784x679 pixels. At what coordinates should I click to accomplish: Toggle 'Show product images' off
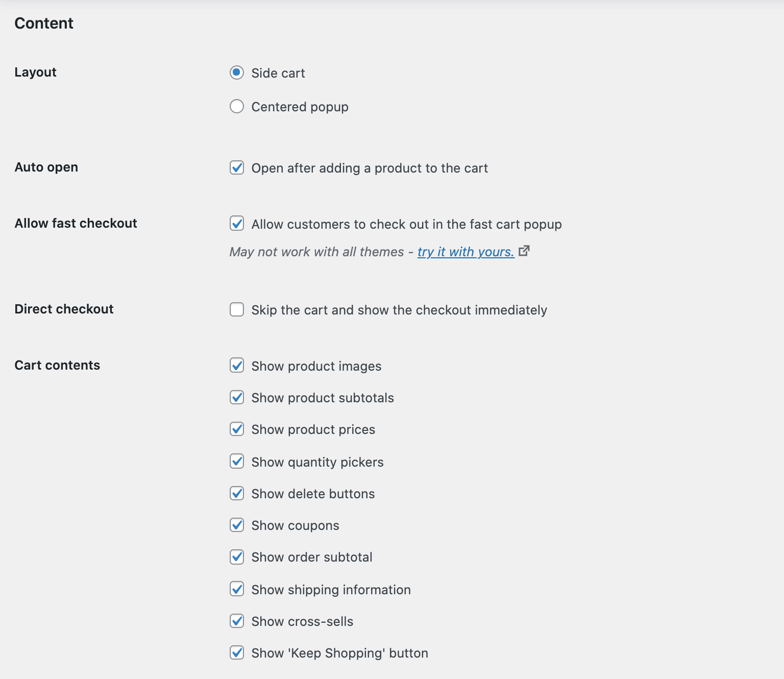pyautogui.click(x=236, y=366)
